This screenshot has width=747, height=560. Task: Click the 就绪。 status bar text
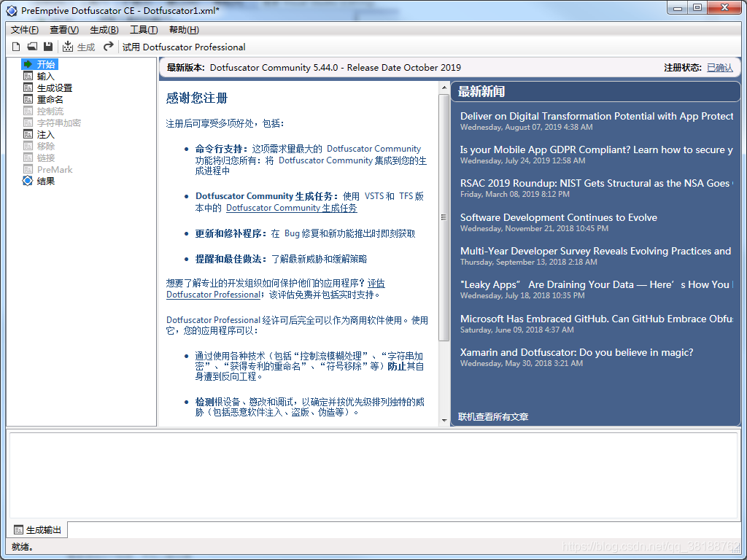pos(23,547)
